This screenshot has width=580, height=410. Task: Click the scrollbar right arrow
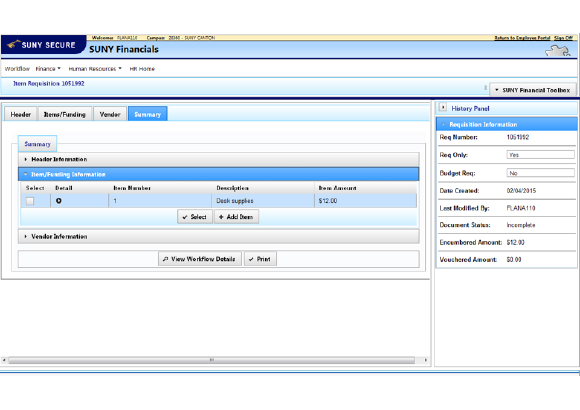click(425, 360)
